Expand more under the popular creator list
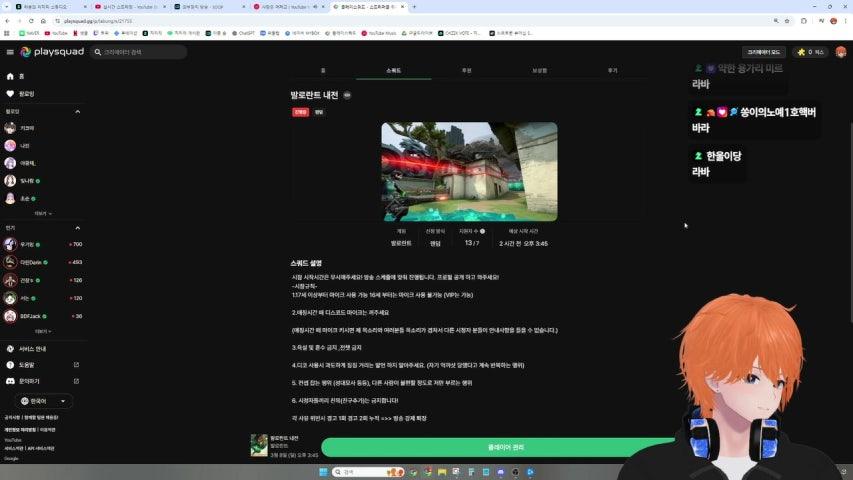The width and height of the screenshot is (853, 480). click(x=43, y=331)
